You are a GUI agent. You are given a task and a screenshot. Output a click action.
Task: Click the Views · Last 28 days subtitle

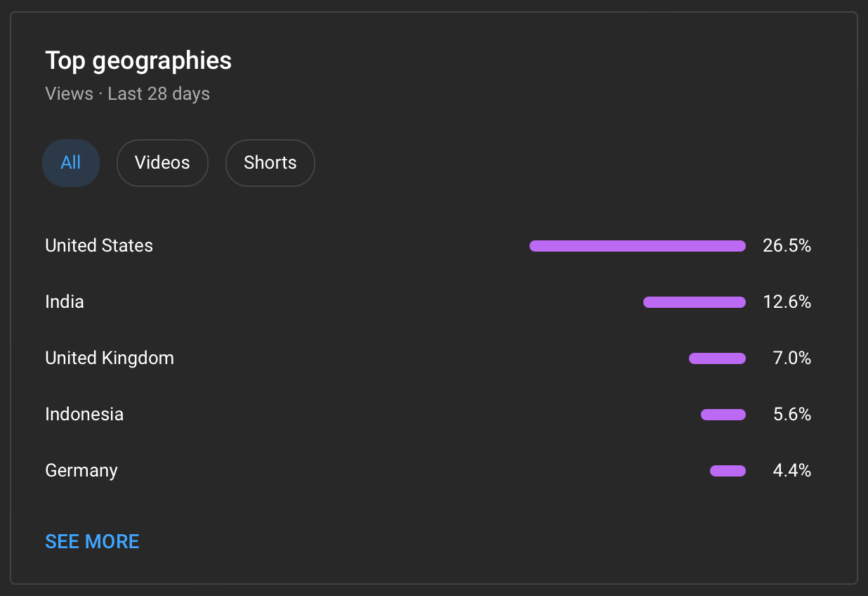[127, 93]
